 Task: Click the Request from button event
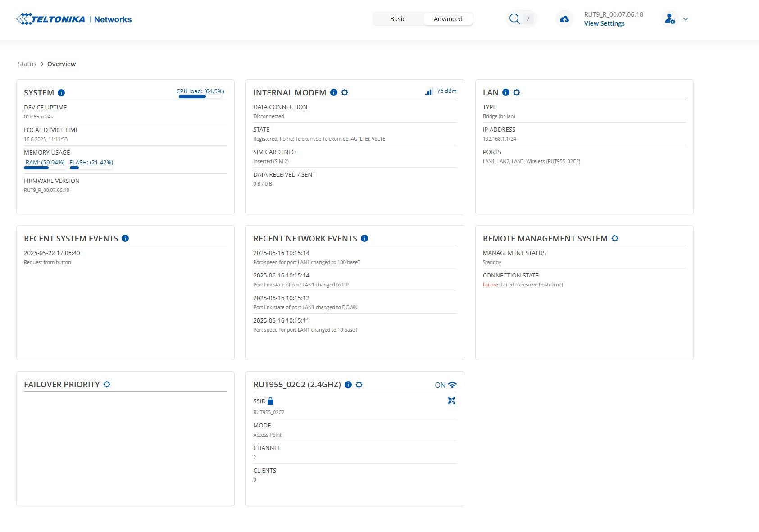tap(47, 262)
